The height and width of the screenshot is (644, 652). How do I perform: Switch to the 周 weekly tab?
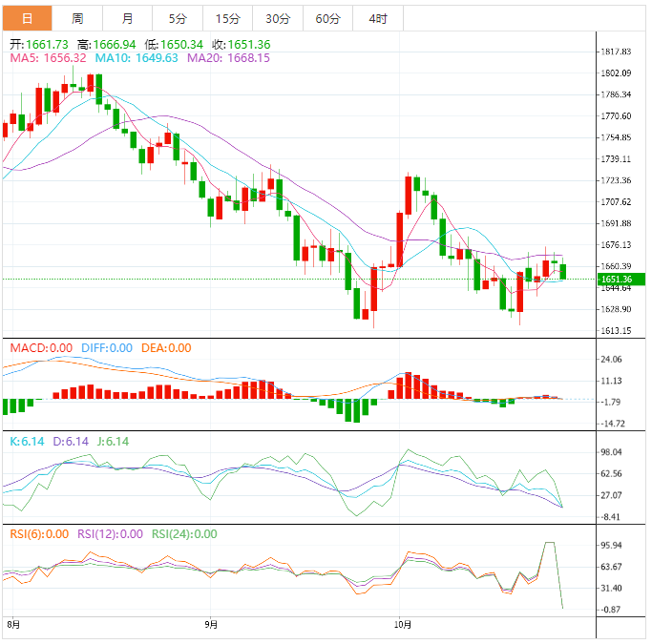pos(77,19)
